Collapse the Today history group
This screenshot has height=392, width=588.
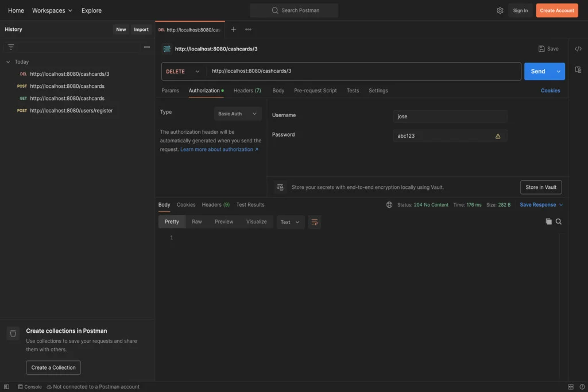point(8,62)
